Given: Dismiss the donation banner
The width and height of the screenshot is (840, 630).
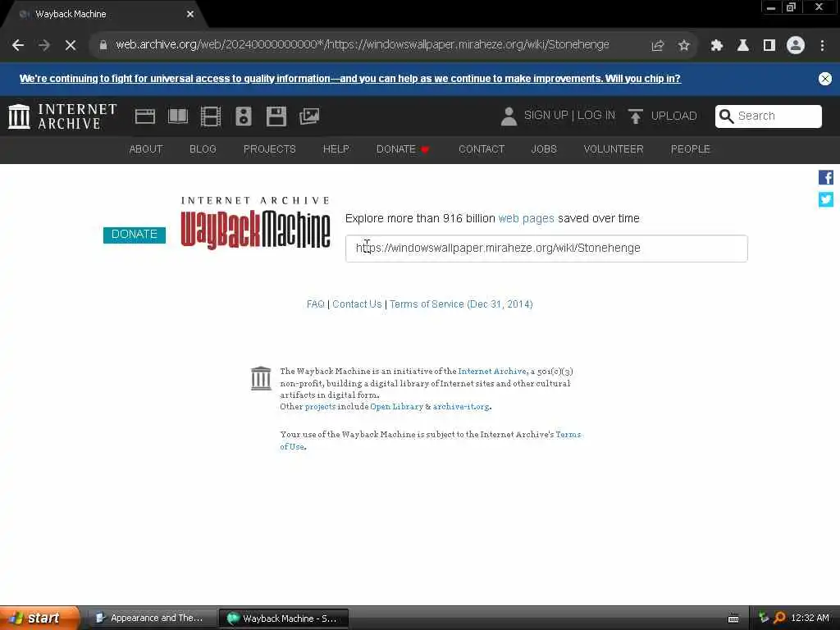Looking at the screenshot, I should pyautogui.click(x=825, y=79).
